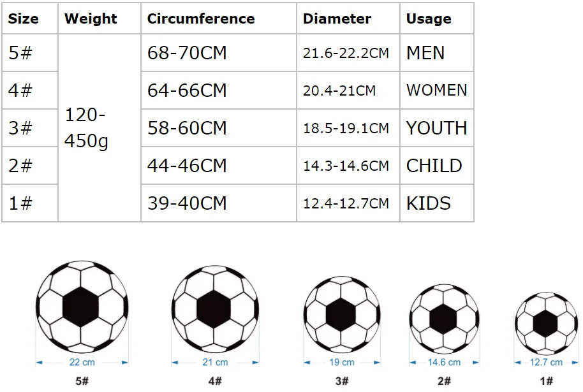Click the 19 cm size 3# soccer ball
Screen dimensions: 583x392
(341, 314)
